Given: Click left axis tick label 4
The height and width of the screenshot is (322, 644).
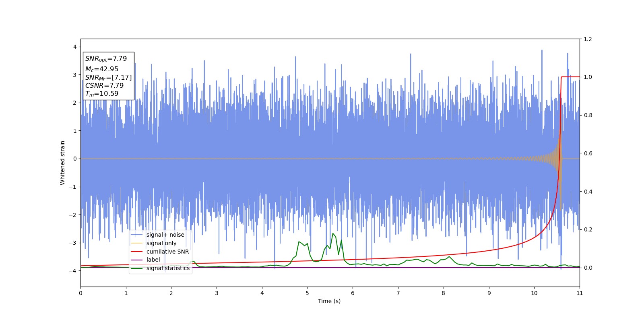Looking at the screenshot, I should point(74,47).
